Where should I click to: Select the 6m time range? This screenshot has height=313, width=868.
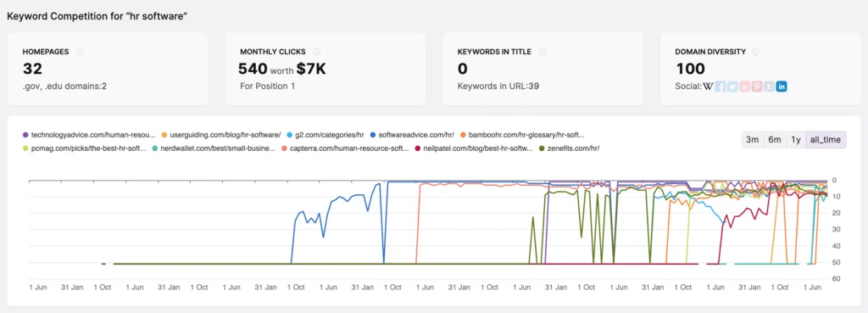click(774, 140)
